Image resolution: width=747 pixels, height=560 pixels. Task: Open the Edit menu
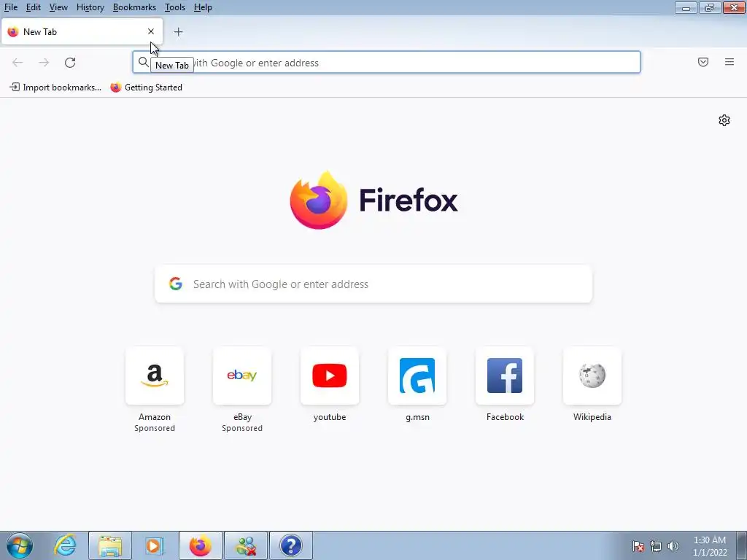point(33,7)
